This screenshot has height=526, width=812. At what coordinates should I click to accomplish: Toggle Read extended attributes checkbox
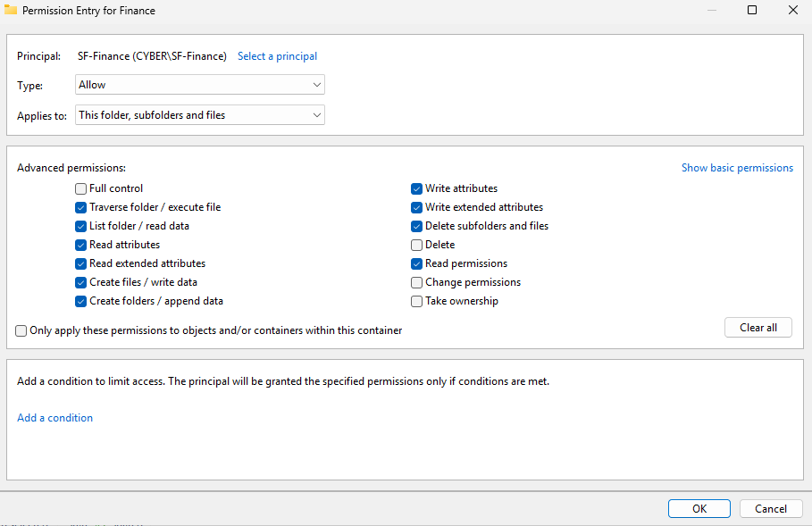81,263
